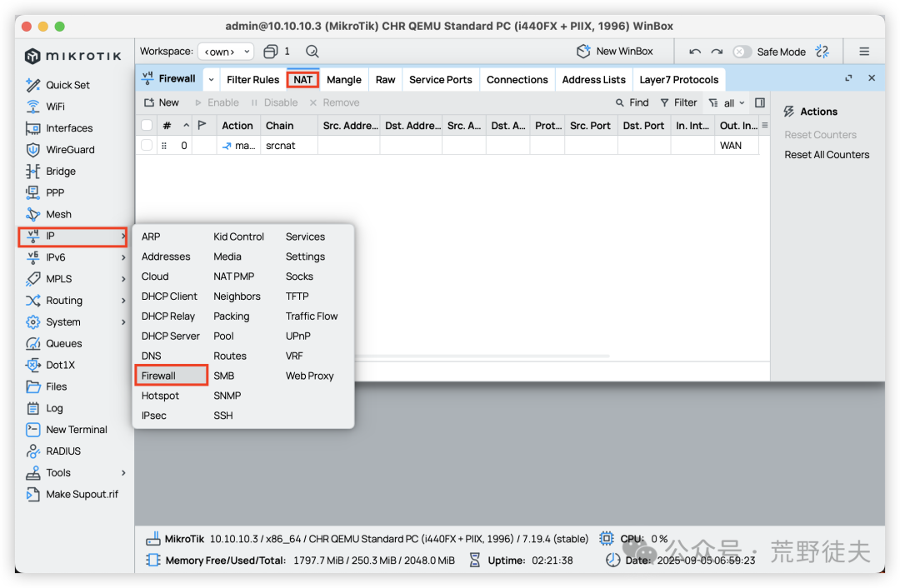900x588 pixels.
Task: Click the undo arrow in toolbar
Action: point(695,52)
